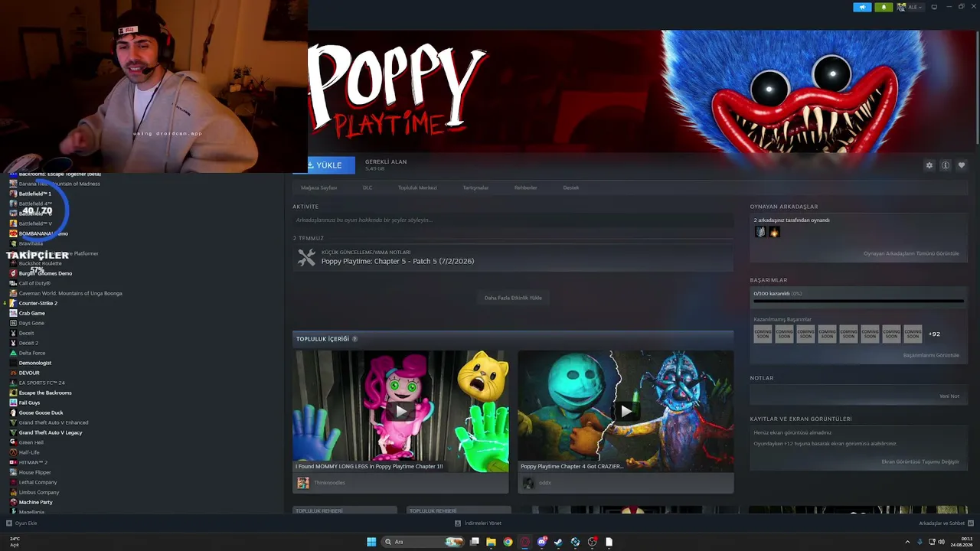Open Steam notifications bell button
Viewport: 980px width, 551px height.
coord(884,7)
